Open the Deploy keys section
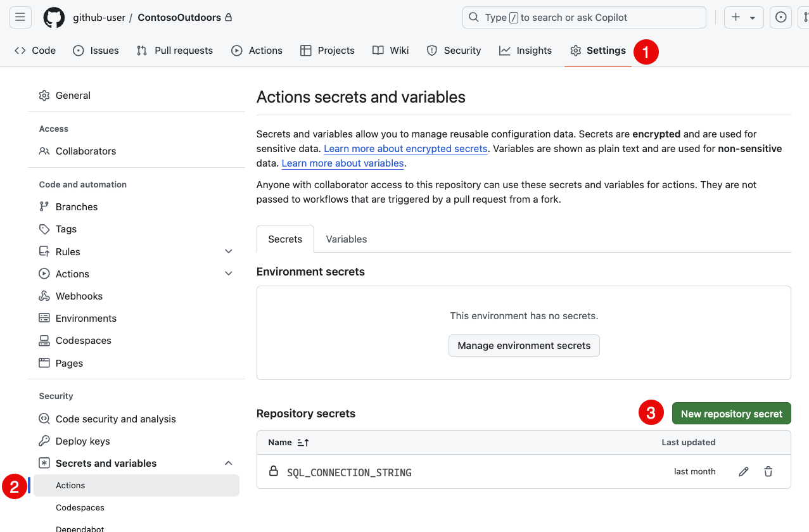Screen dimensions: 809x532 [81, 441]
